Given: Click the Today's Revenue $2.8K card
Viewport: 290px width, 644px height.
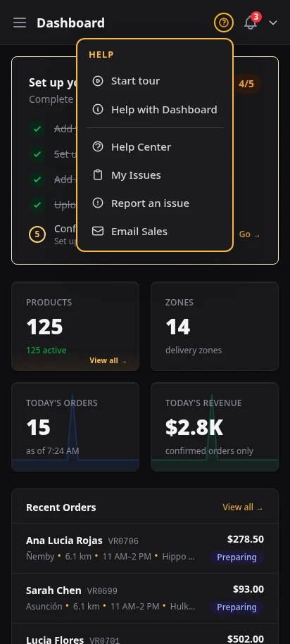Looking at the screenshot, I should click(215, 427).
